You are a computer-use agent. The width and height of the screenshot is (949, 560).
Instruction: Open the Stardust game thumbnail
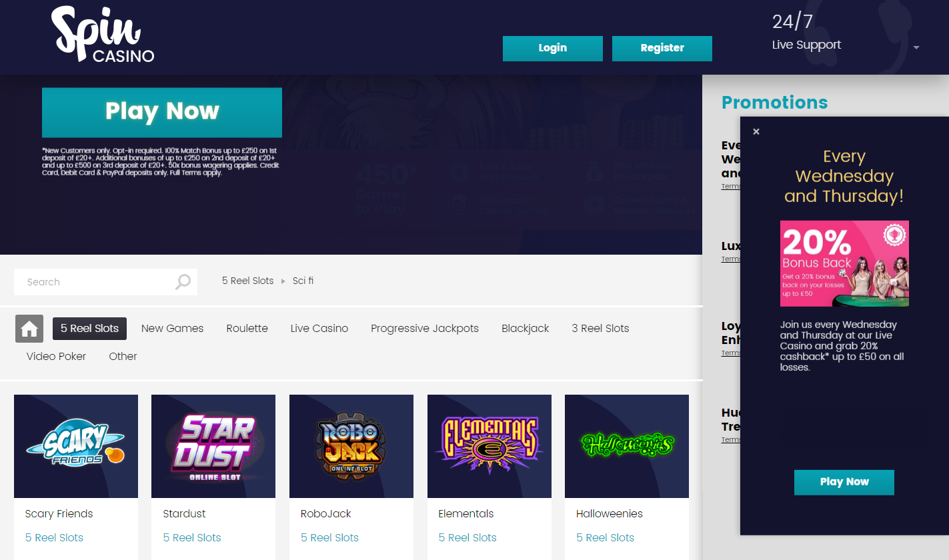pyautogui.click(x=213, y=446)
